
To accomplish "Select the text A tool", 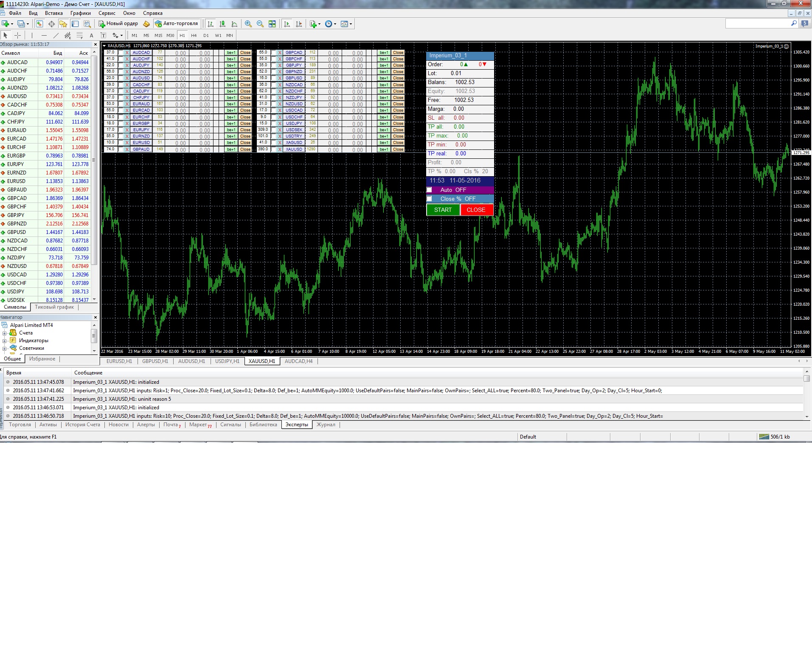I will pos(91,35).
